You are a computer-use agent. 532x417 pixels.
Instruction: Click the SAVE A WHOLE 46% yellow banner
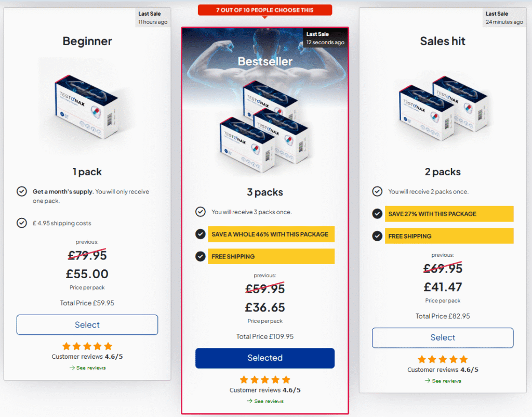(271, 234)
